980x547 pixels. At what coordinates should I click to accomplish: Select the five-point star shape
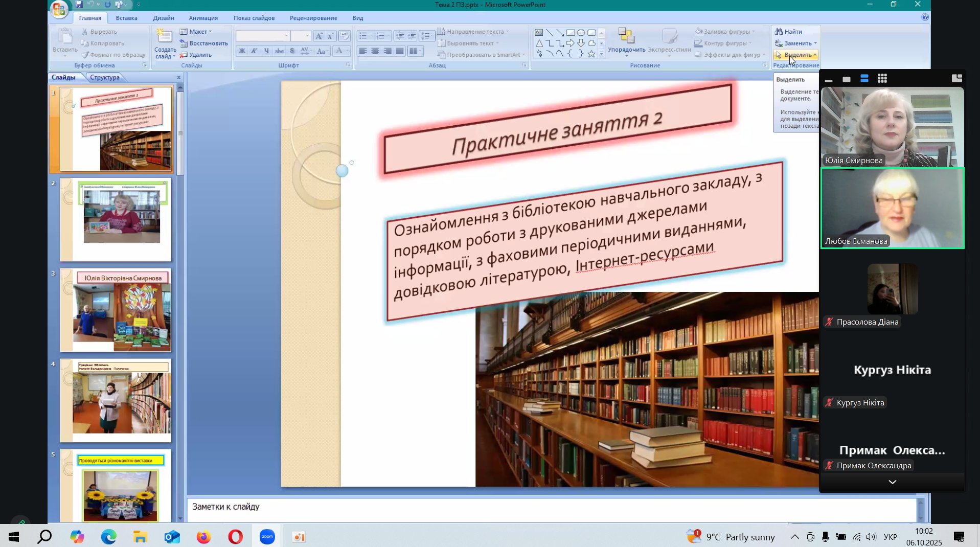click(x=591, y=54)
